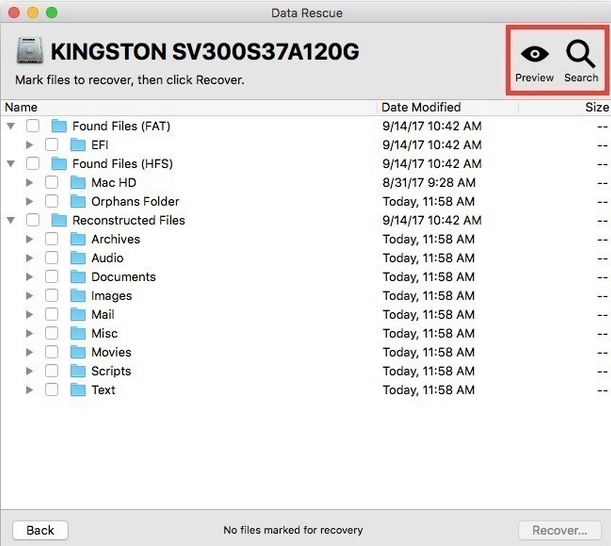Go back with the Back button

[40, 530]
